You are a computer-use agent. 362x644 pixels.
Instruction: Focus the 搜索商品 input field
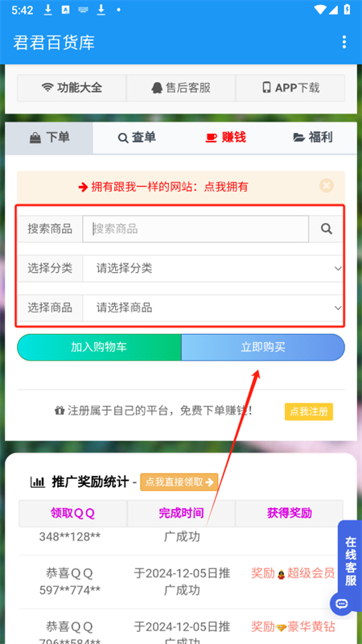(195, 229)
